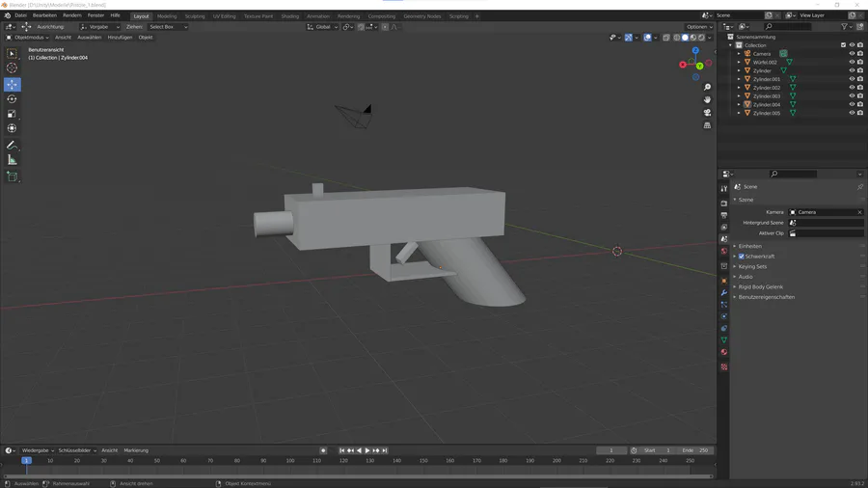This screenshot has height=488, width=868.
Task: Open the Material properties tab
Action: coord(724,352)
